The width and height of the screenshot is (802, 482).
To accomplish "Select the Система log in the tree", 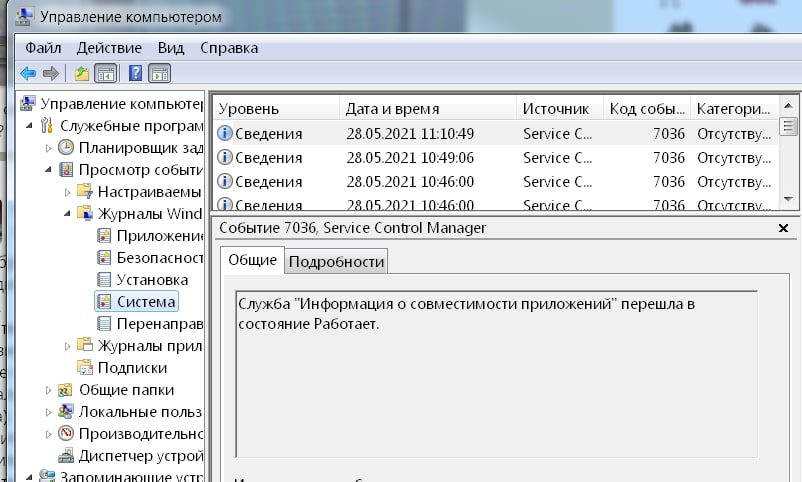I will (137, 301).
